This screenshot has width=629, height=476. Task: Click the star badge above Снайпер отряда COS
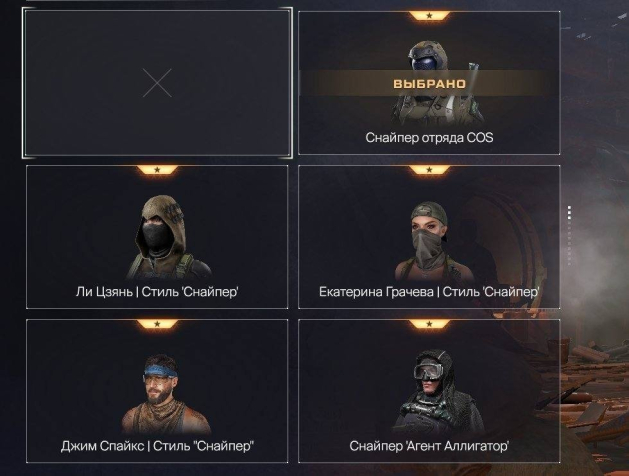(429, 16)
